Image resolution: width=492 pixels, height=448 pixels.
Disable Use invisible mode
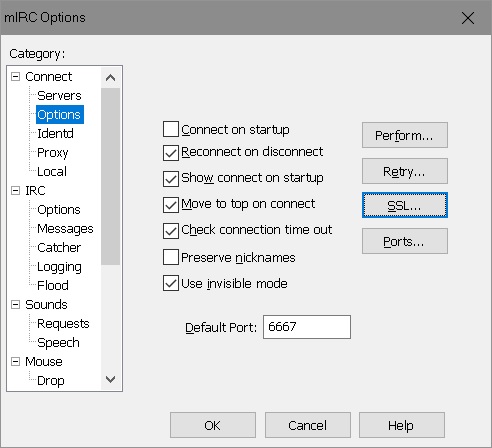point(171,283)
